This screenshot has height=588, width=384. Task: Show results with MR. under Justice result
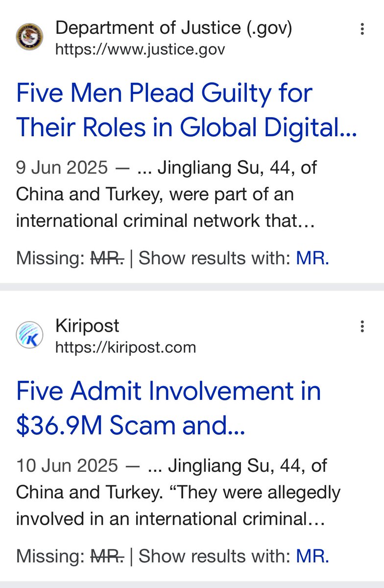point(312,258)
